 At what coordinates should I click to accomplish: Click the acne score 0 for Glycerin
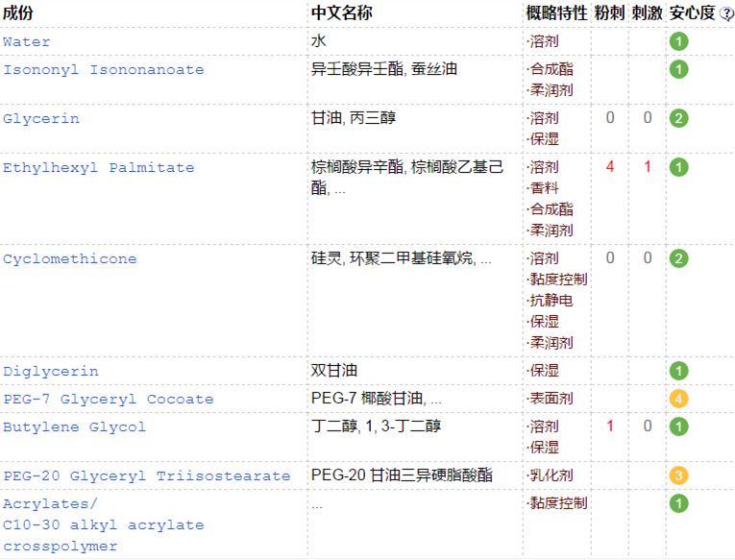pos(610,117)
